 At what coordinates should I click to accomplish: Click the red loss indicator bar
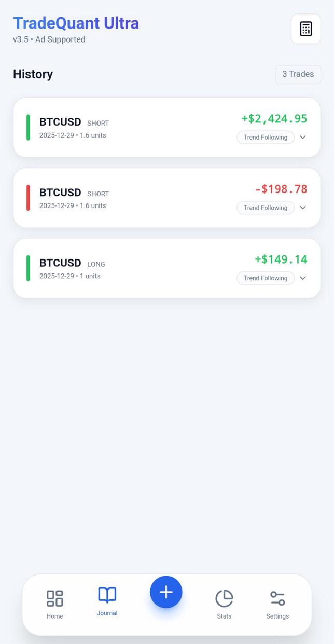[29, 198]
